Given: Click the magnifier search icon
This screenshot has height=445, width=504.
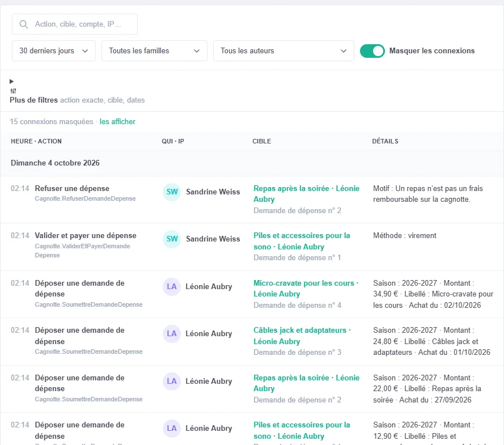Looking at the screenshot, I should (23, 24).
